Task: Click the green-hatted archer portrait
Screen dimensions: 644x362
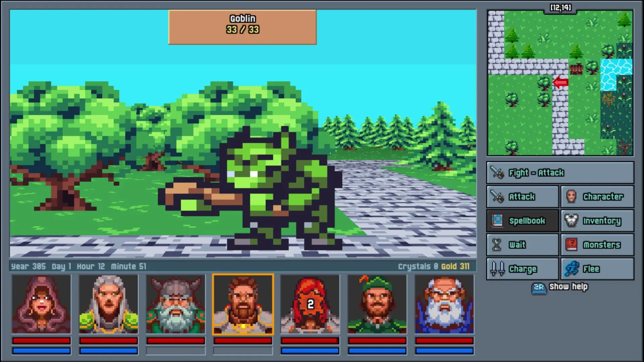Action: [x=377, y=303]
